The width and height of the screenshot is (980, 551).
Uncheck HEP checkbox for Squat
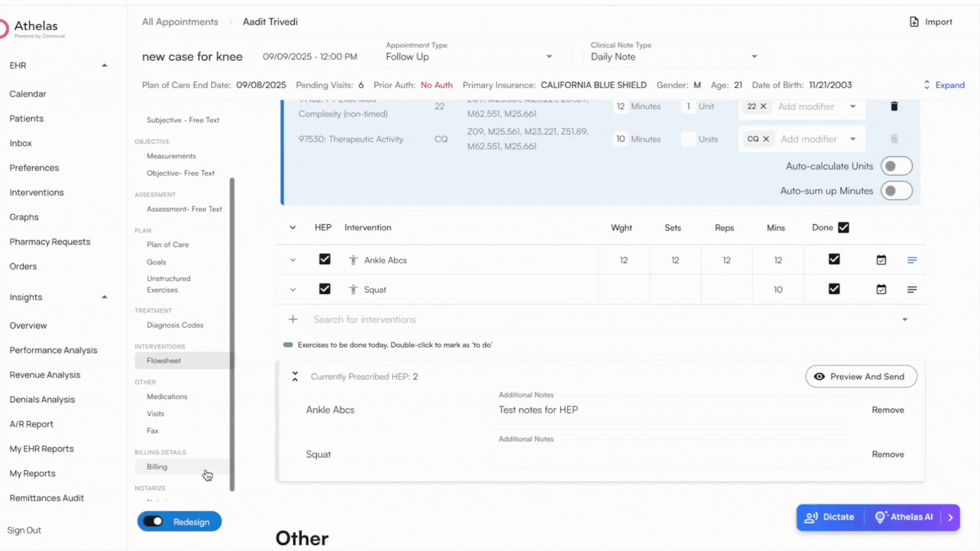coord(325,289)
